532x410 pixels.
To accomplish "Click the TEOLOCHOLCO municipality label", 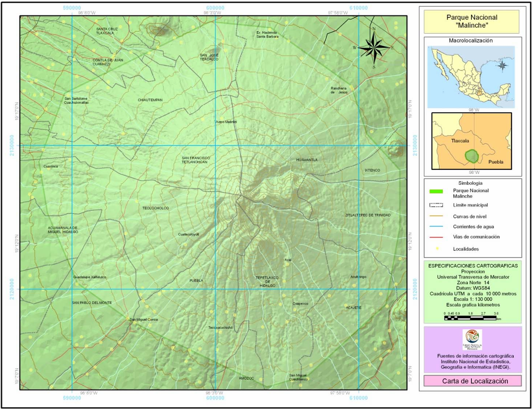I will point(156,208).
